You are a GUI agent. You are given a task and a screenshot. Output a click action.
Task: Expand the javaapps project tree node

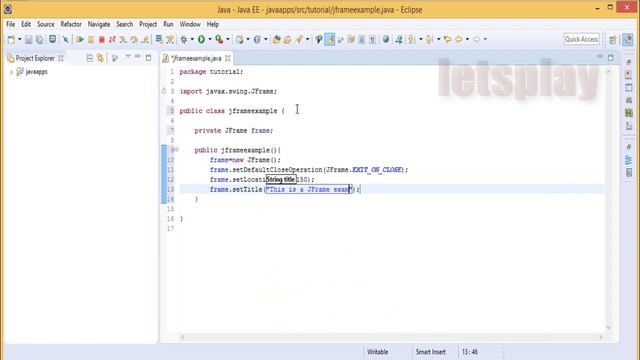point(11,72)
